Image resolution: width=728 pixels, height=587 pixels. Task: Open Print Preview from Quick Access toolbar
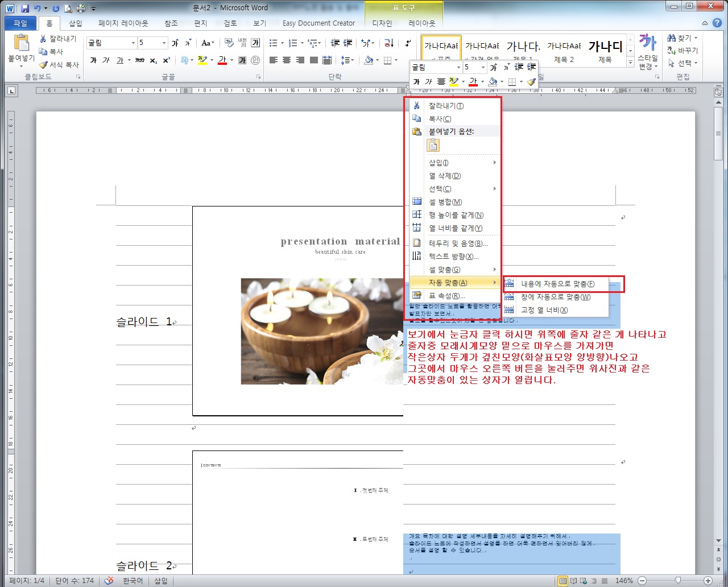tap(68, 8)
